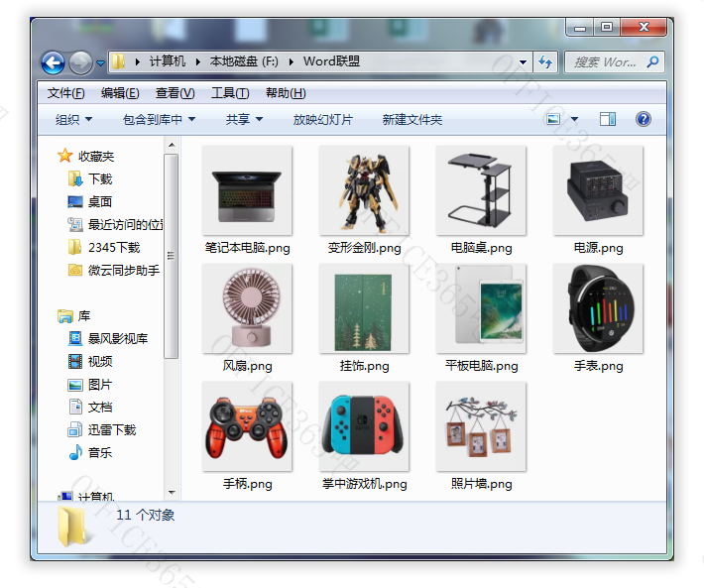Image resolution: width=704 pixels, height=588 pixels.
Task: Go back with the blue Back arrow
Action: coord(53,62)
